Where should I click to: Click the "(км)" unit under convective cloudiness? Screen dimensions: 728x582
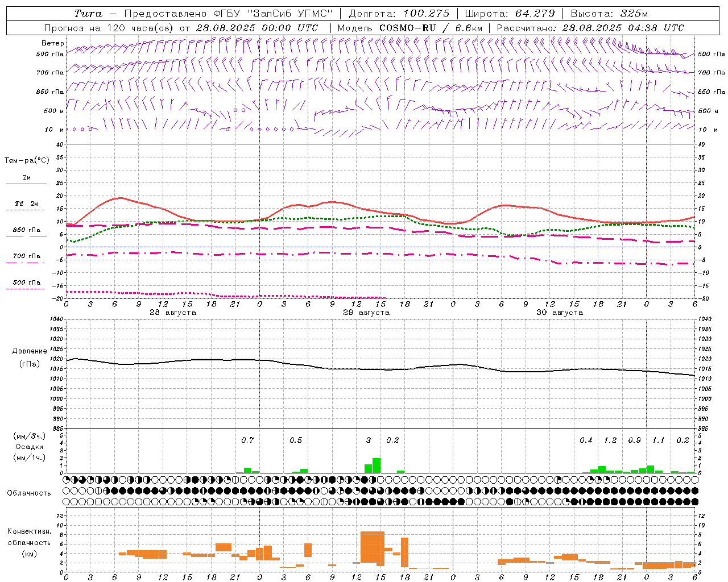click(x=30, y=554)
